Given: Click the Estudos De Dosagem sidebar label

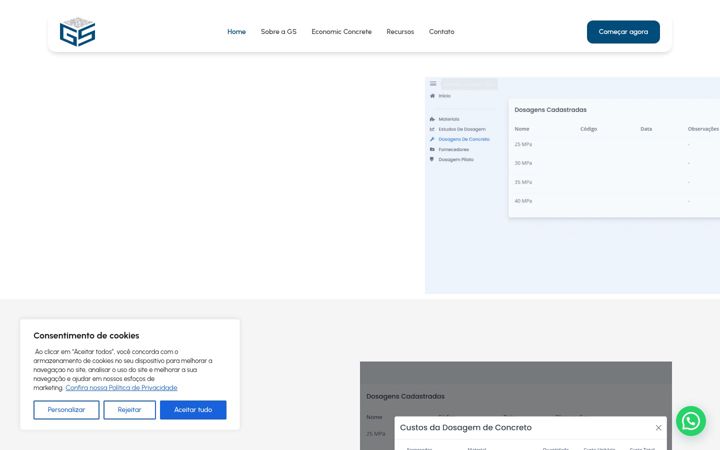Looking at the screenshot, I should coord(462,129).
